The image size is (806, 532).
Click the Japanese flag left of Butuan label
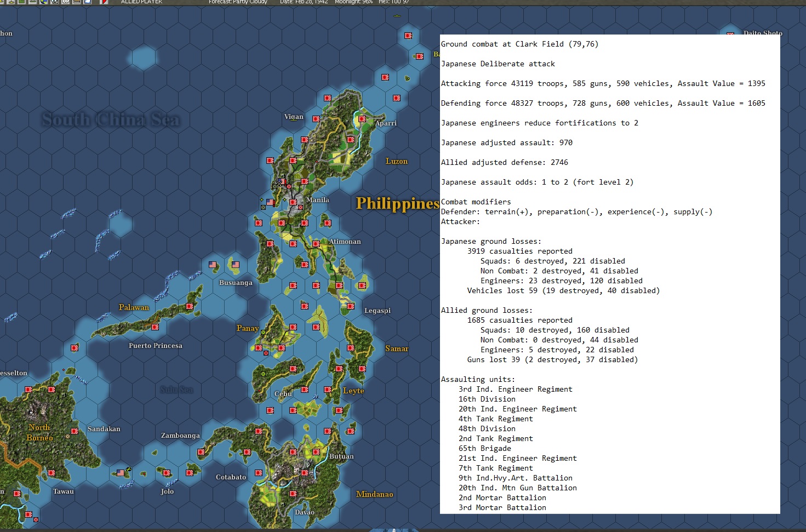(316, 452)
